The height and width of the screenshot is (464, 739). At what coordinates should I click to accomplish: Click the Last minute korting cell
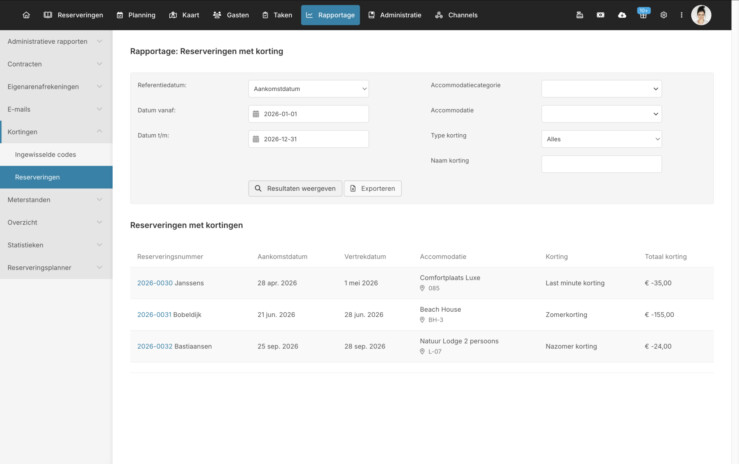click(x=575, y=283)
